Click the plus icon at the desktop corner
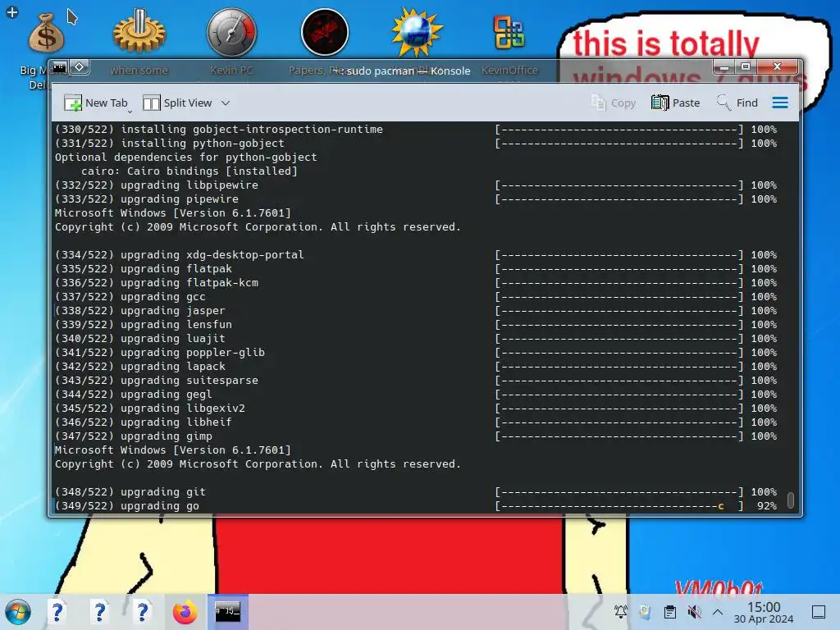Viewport: 840px width, 630px height. point(11,11)
